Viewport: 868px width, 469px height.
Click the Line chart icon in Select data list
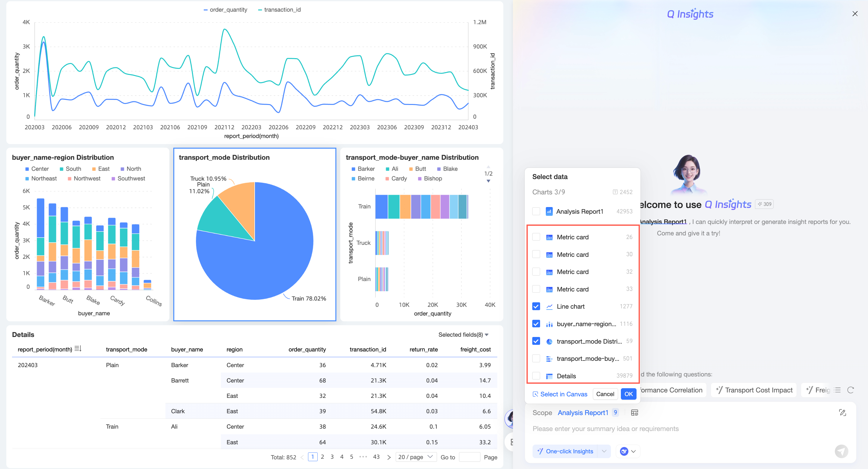[x=549, y=307]
